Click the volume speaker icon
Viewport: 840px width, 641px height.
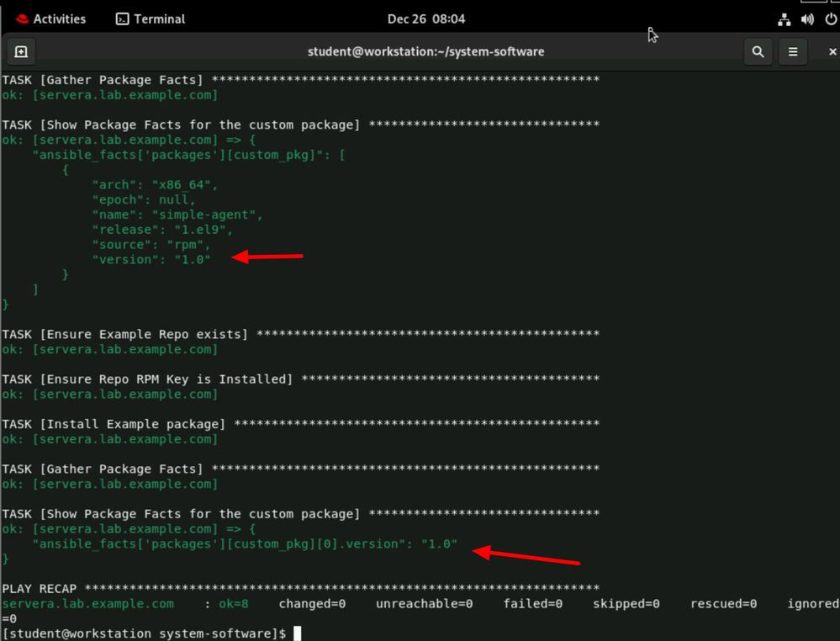click(807, 19)
